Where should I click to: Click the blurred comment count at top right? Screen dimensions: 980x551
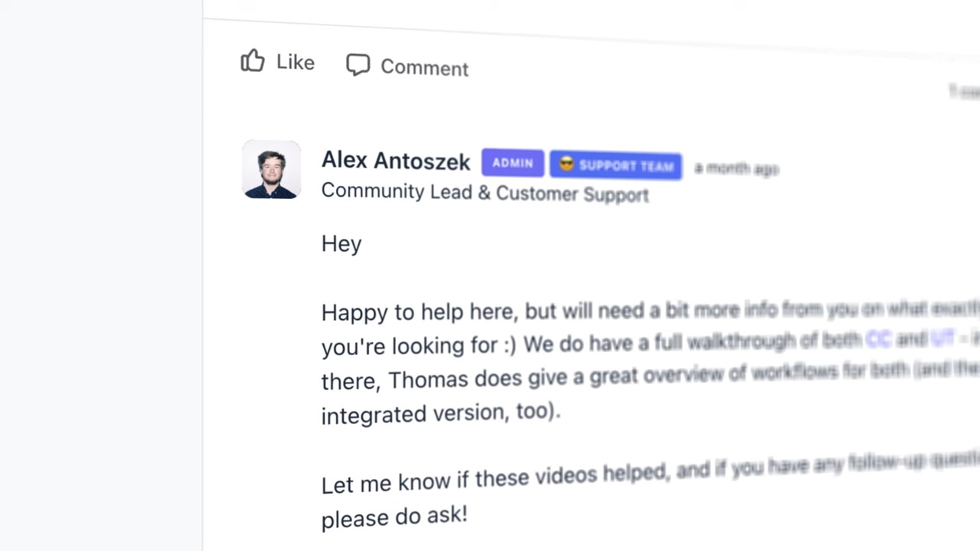[x=963, y=92]
